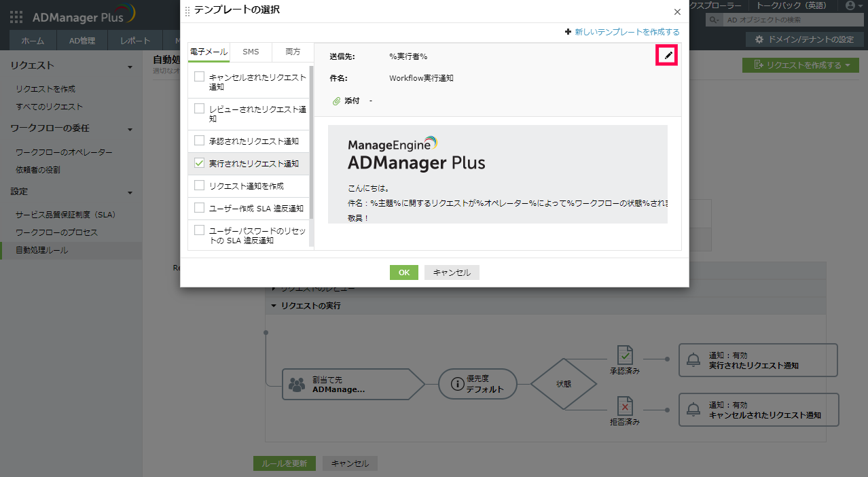Viewport: 868px width, 477px height.
Task: Click the AD object search magnifier icon
Action: pyautogui.click(x=712, y=20)
